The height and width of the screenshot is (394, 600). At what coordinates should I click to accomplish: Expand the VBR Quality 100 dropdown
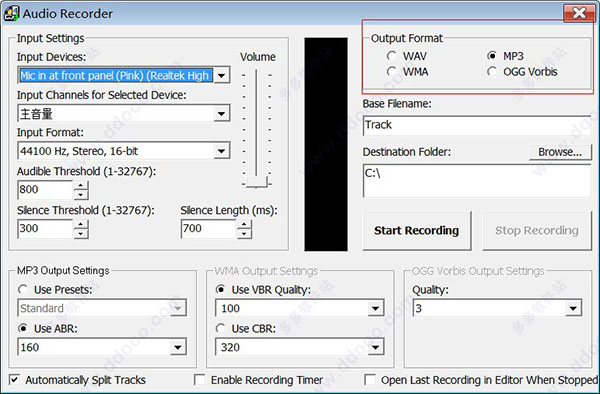click(x=375, y=308)
